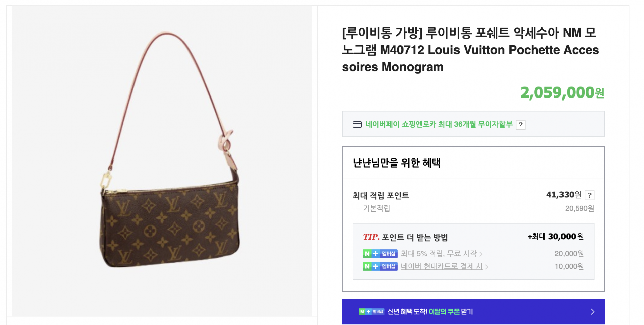Screen dimensions: 644x325
Task: Click the chevron after 현대카드로 결제 시
Action: 487,267
